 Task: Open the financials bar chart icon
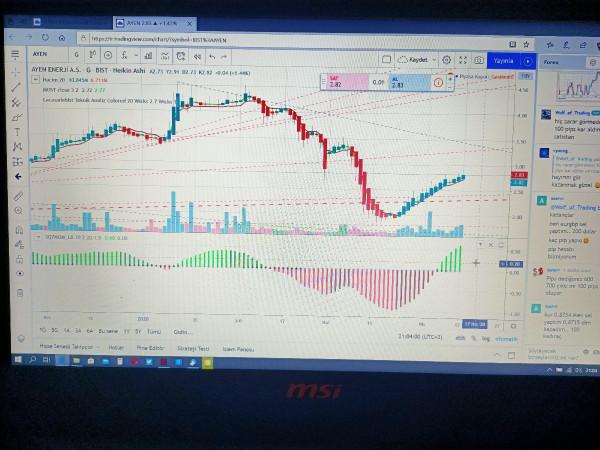point(148,56)
